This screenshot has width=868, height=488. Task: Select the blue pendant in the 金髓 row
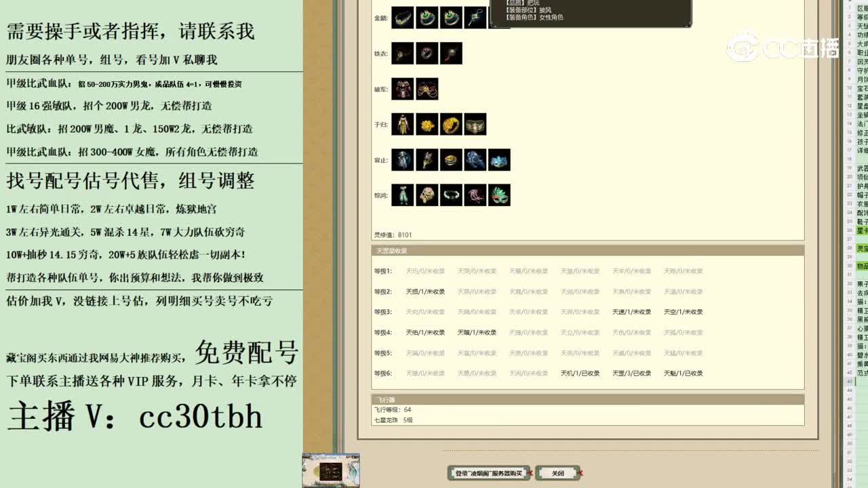475,18
